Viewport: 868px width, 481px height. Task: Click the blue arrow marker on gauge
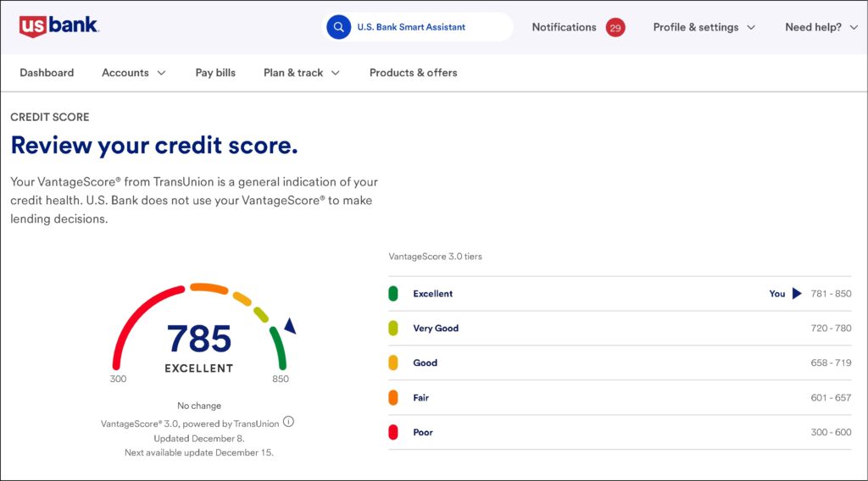pos(290,325)
